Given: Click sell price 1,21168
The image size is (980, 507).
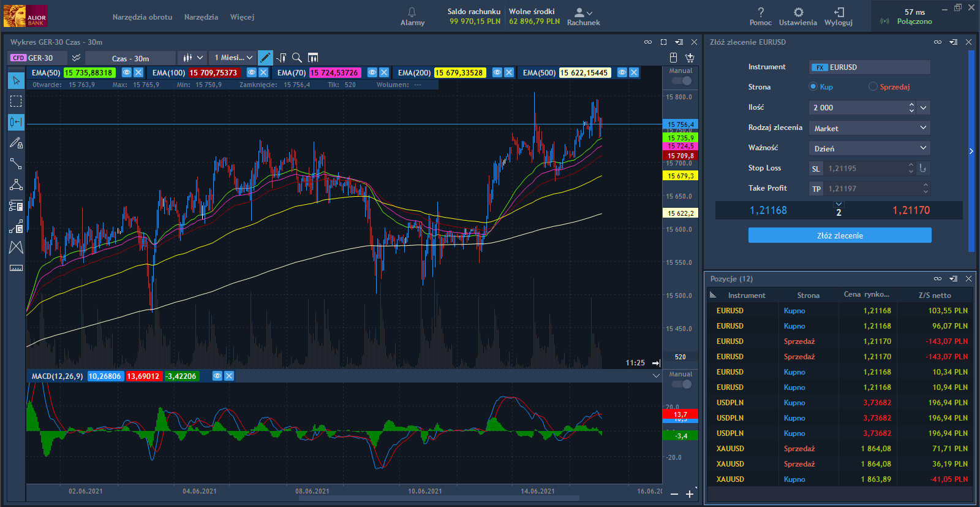Looking at the screenshot, I should click(x=768, y=210).
